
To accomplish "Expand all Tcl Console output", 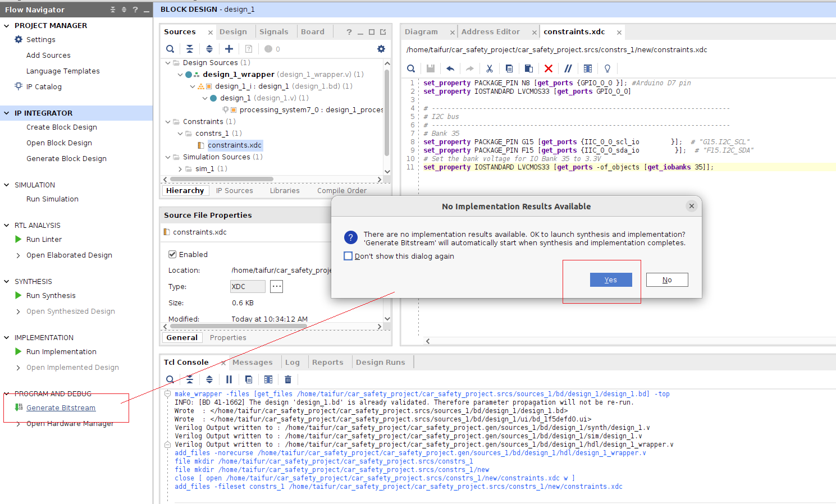I will click(209, 379).
